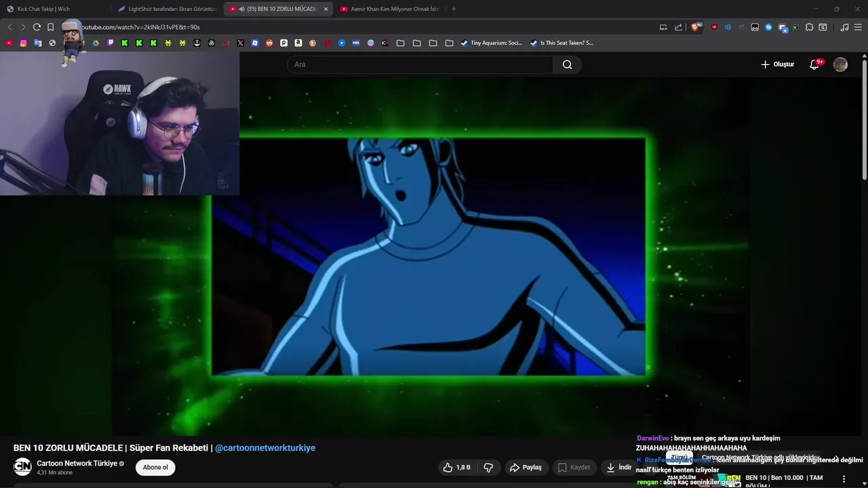This screenshot has width=868, height=488.
Task: Click the İndir download button
Action: click(618, 467)
